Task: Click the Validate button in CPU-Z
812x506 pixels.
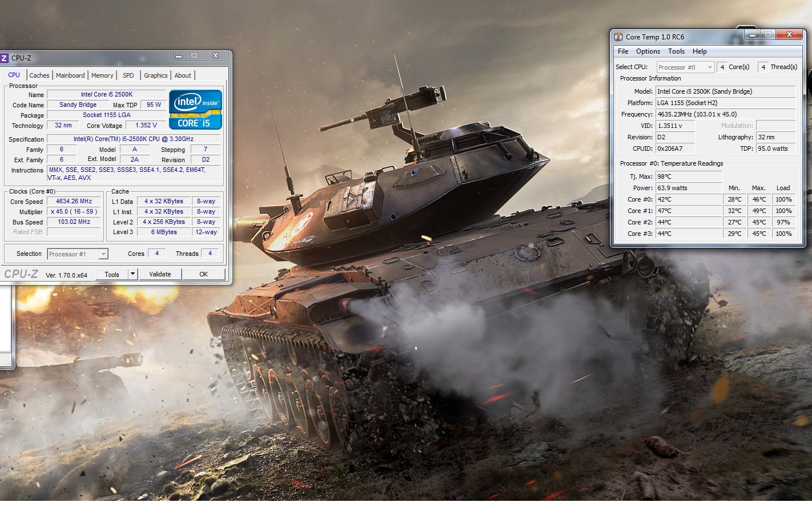Action: coord(160,274)
